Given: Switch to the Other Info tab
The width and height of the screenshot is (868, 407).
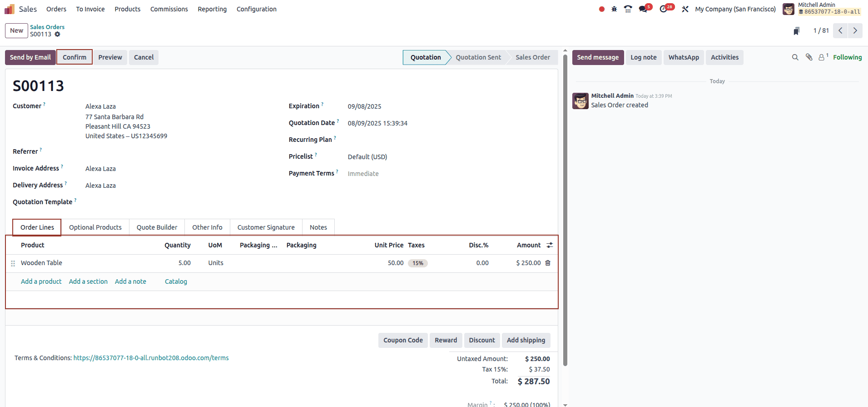Looking at the screenshot, I should (x=207, y=227).
